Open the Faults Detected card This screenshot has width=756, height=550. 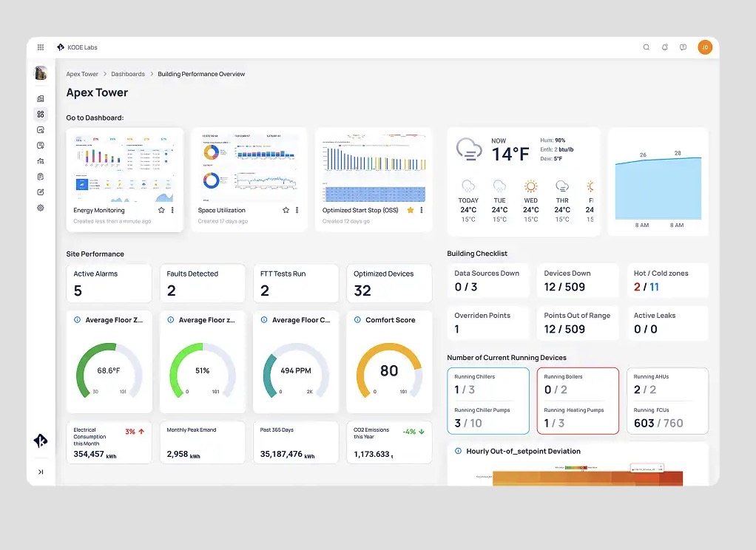[203, 283]
